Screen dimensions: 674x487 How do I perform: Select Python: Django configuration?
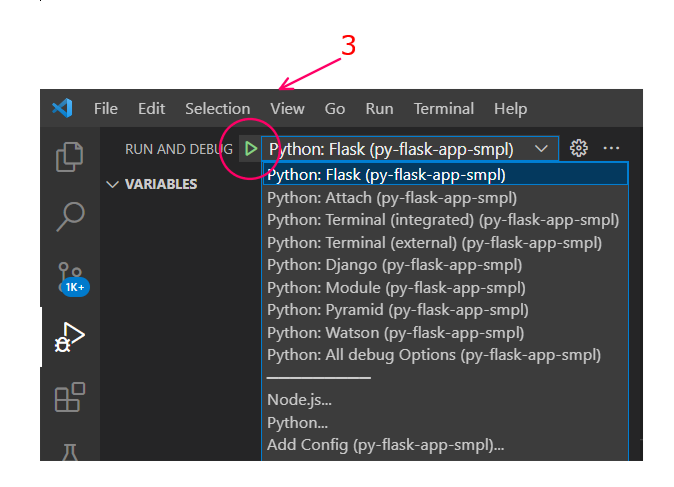click(x=394, y=265)
